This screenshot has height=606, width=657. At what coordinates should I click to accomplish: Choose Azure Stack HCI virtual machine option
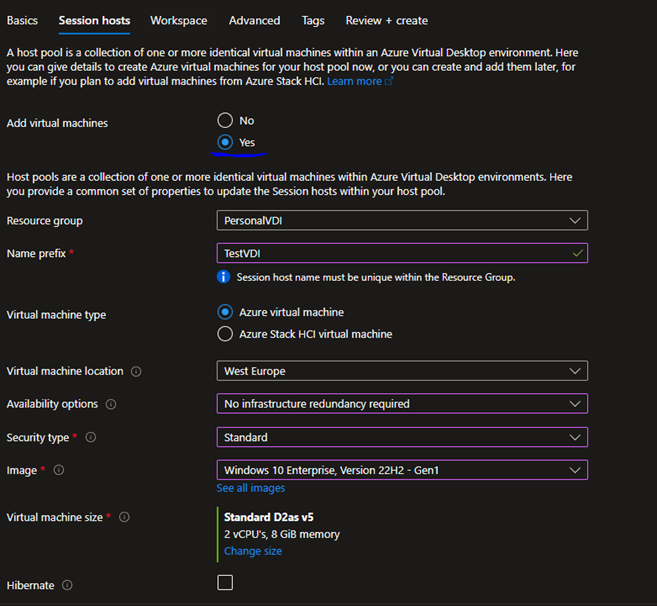[225, 334]
